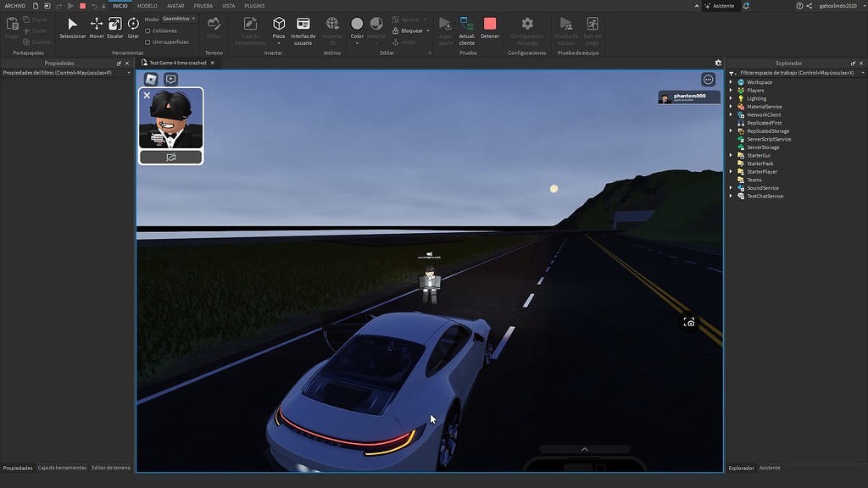This screenshot has width=868, height=488.
Task: Click the Filtrar espacio de trabajo field
Action: coord(793,73)
